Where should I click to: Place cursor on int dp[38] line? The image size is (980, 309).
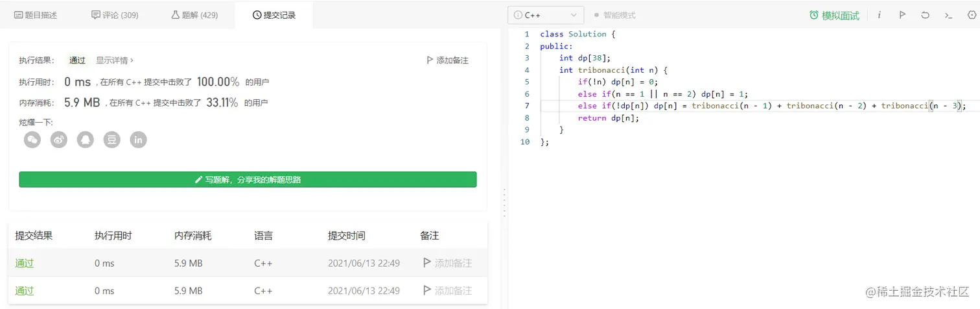(585, 58)
